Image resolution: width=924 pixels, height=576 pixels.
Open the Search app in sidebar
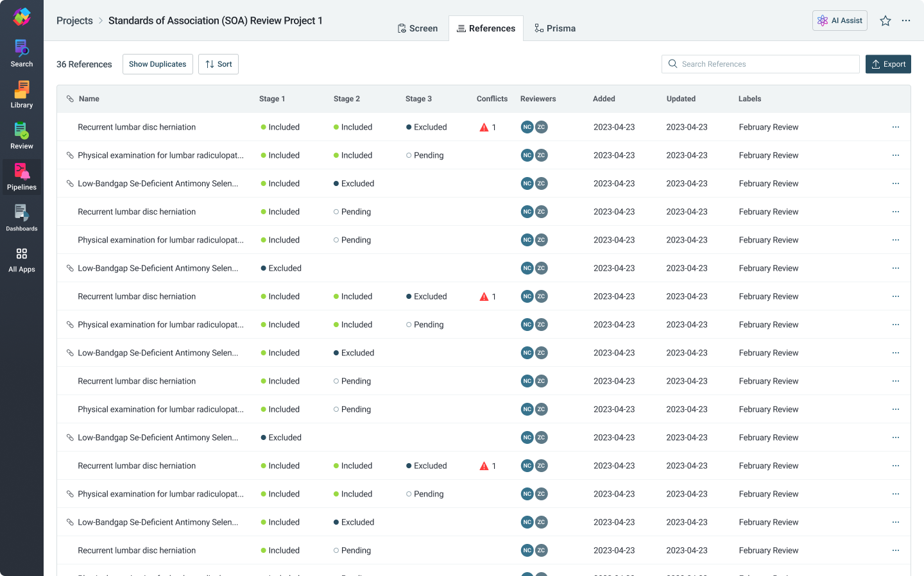pyautogui.click(x=22, y=54)
